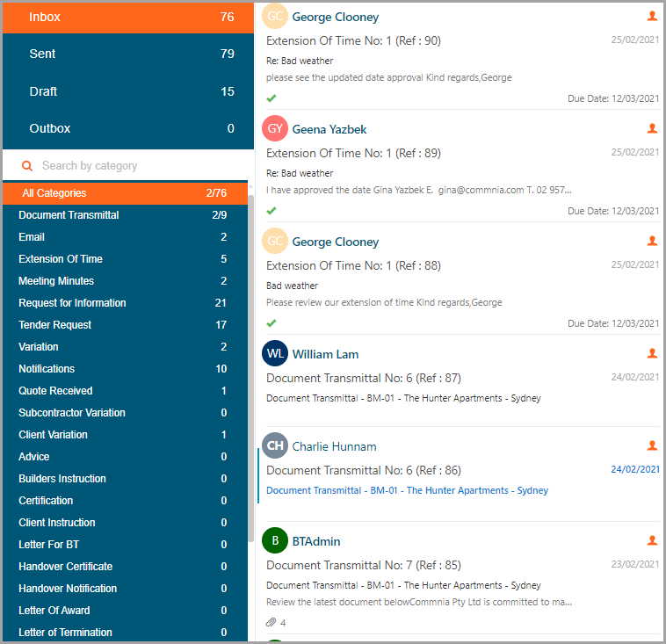Click the search magnifier icon by category field

point(27,166)
